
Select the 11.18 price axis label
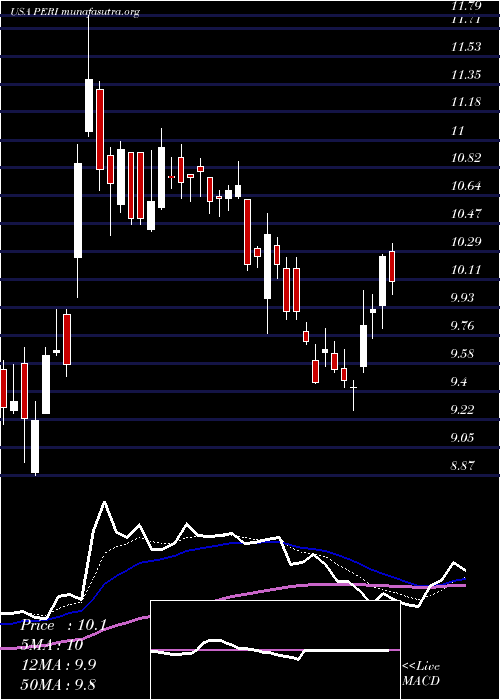[x=466, y=102]
